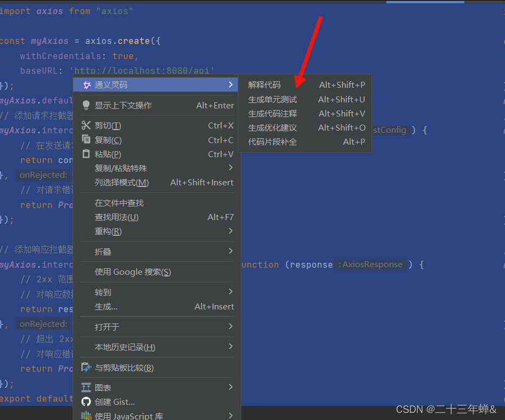Open the 图表 submenu

156,388
